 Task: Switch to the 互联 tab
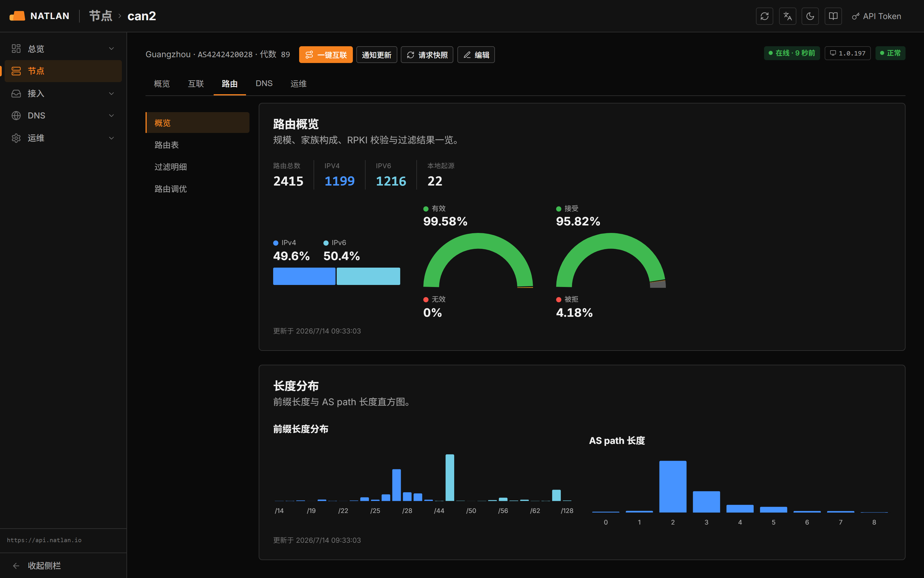pos(196,84)
